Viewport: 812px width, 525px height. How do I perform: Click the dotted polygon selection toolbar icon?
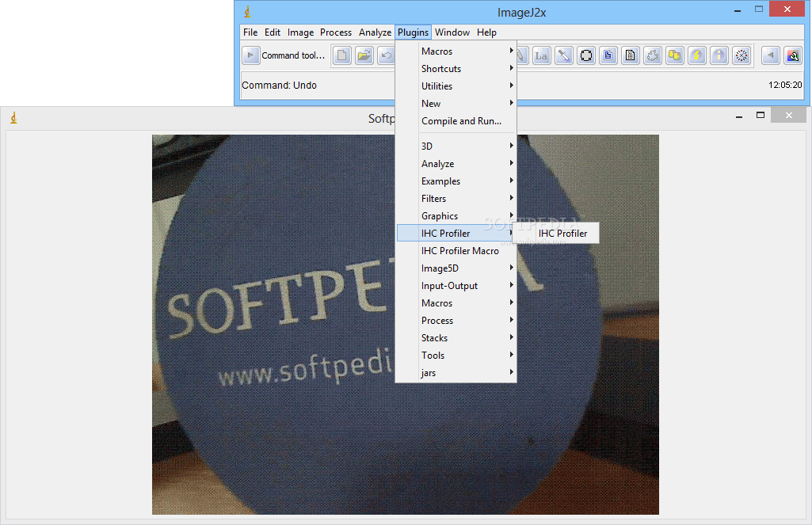[653, 55]
